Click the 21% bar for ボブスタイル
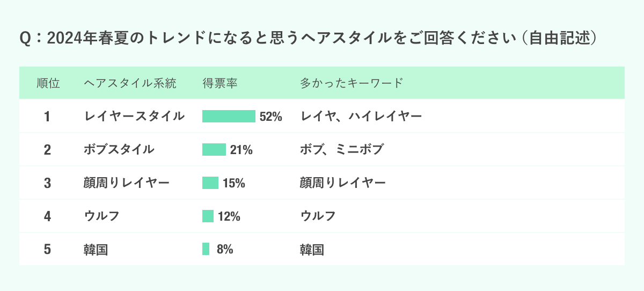Screen dimensions: 644x291 pyautogui.click(x=214, y=150)
